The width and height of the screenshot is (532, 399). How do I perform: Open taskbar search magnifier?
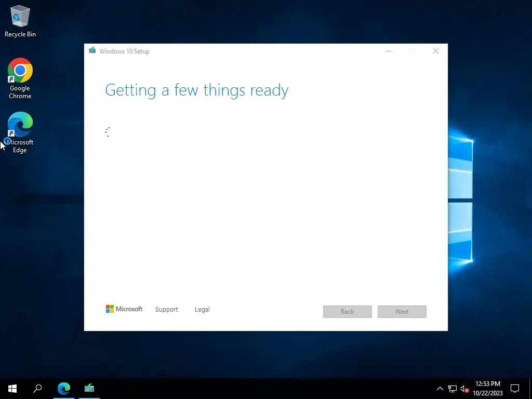37,389
